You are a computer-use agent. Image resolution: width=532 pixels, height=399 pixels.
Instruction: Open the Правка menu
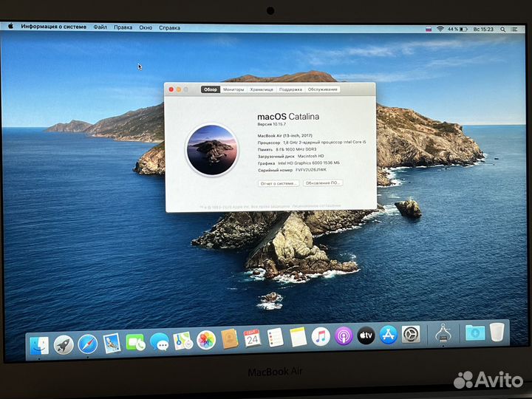tap(123, 27)
